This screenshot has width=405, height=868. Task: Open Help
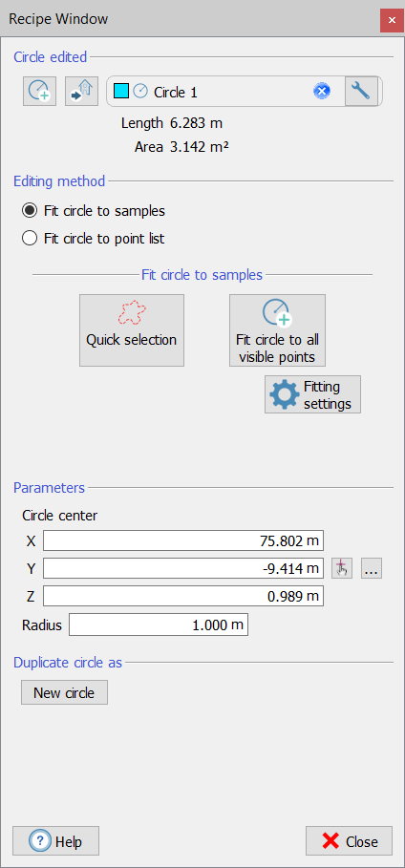tap(56, 841)
